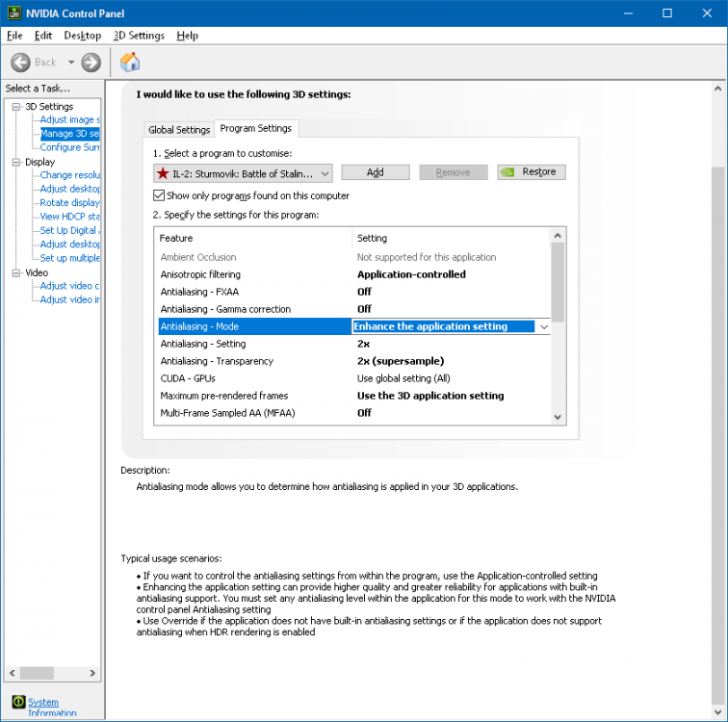728x722 pixels.
Task: Click the NVIDIA Control Panel title icon
Action: [x=13, y=13]
